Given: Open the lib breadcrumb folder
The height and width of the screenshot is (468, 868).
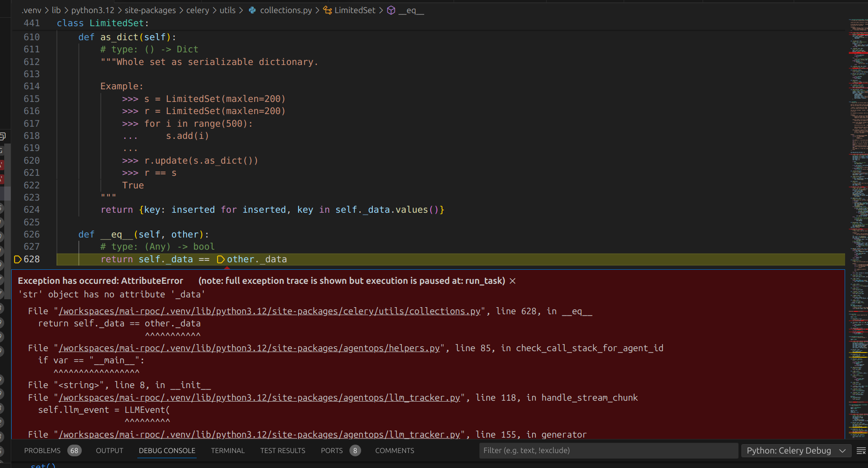Looking at the screenshot, I should tap(56, 10).
